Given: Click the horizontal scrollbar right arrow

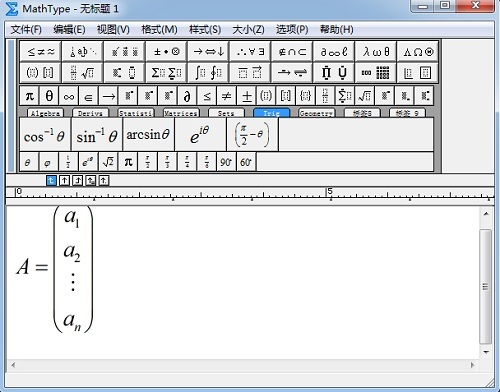Looking at the screenshot, I should tap(472, 365).
